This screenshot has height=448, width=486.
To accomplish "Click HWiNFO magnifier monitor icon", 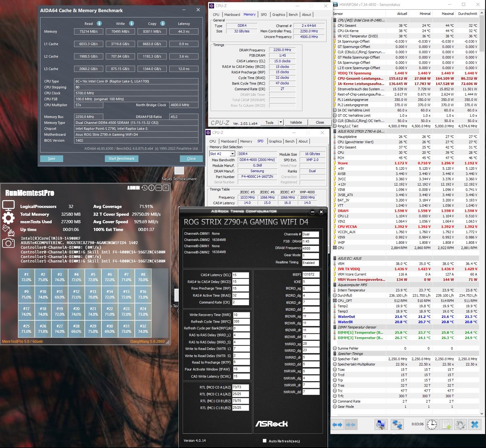I will [381, 425].
